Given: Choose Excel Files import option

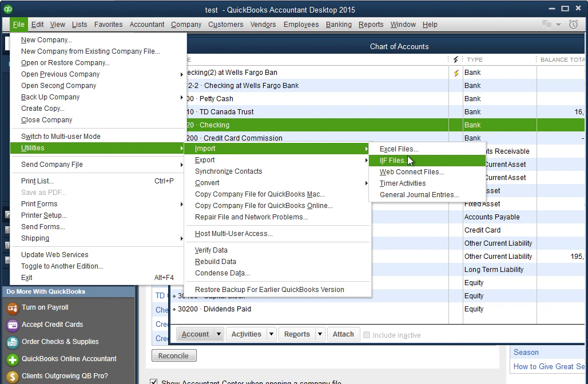Looking at the screenshot, I should point(427,149).
